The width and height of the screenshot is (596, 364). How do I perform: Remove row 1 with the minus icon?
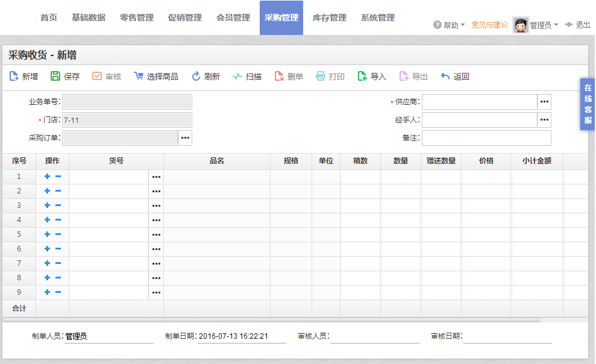pos(58,177)
